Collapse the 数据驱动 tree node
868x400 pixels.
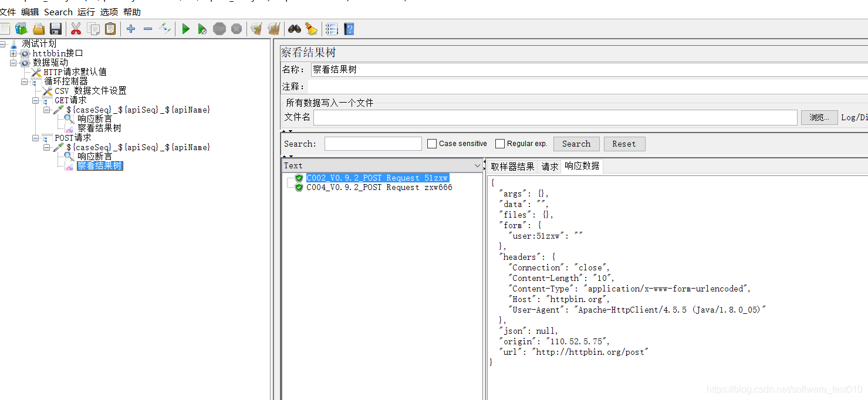click(x=13, y=63)
